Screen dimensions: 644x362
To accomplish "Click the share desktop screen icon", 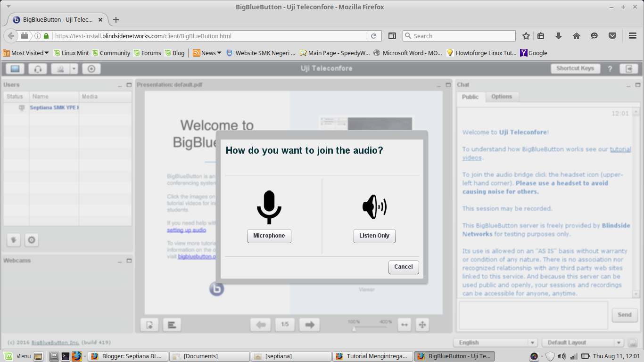I will 15,69.
